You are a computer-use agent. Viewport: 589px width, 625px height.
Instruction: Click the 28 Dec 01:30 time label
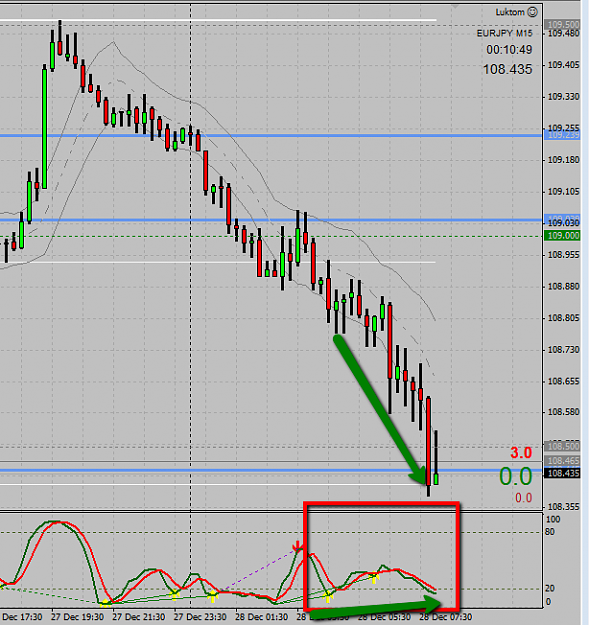[x=261, y=617]
